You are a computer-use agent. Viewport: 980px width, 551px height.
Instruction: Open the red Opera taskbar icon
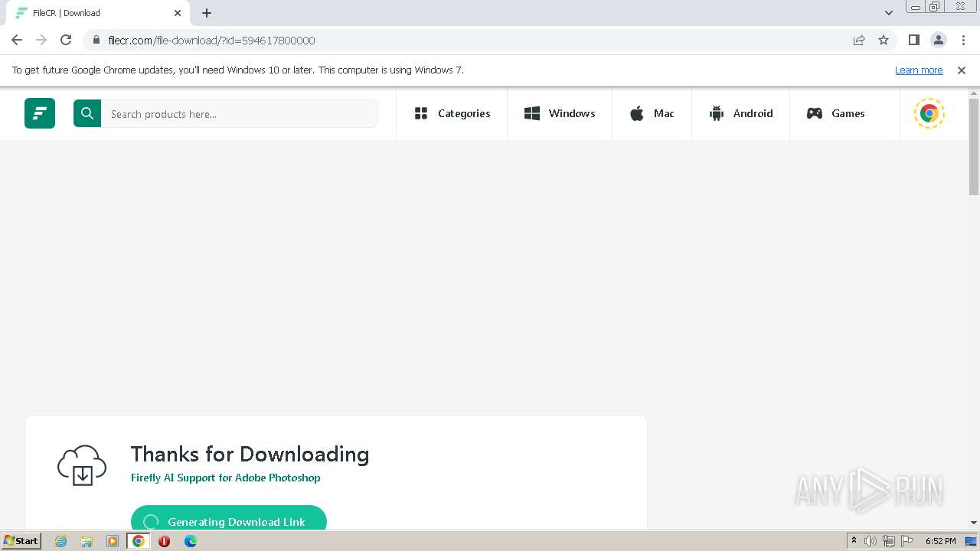tap(164, 541)
